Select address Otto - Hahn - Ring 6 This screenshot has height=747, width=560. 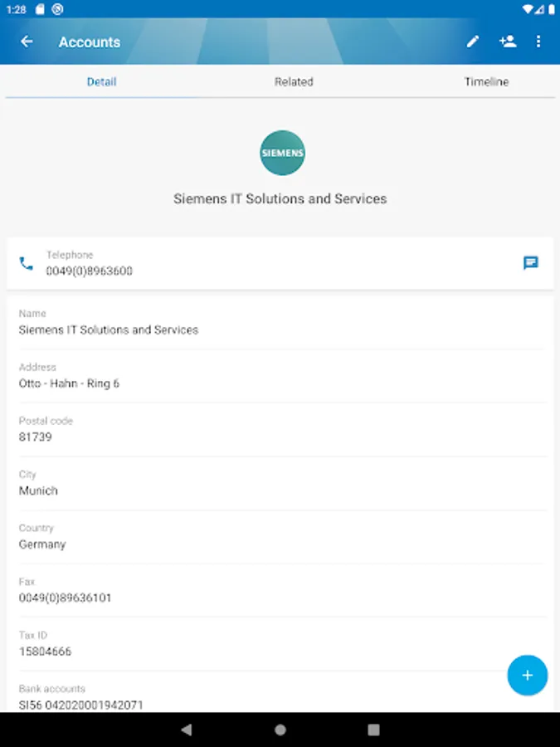[69, 383]
